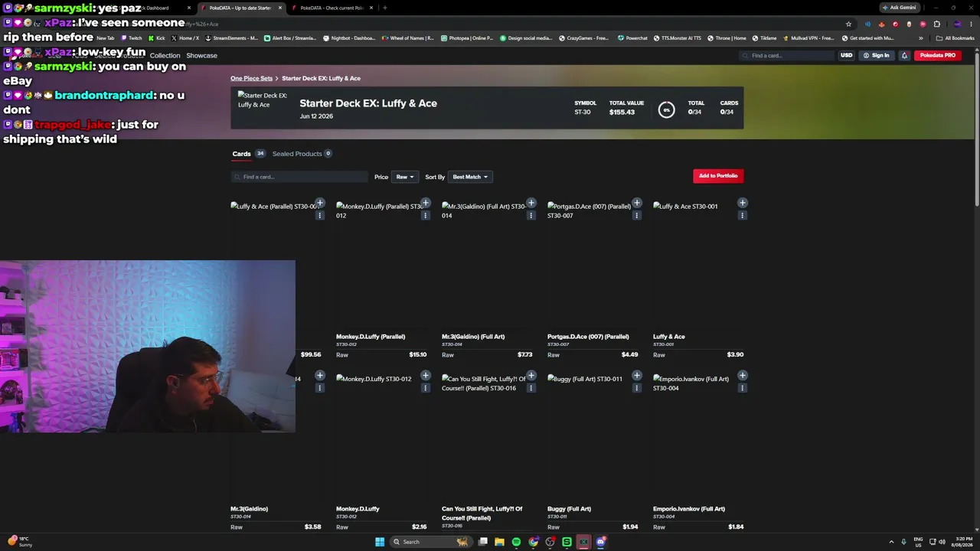This screenshot has width=980, height=551.
Task: Open File Explorer from the taskbar
Action: [499, 542]
